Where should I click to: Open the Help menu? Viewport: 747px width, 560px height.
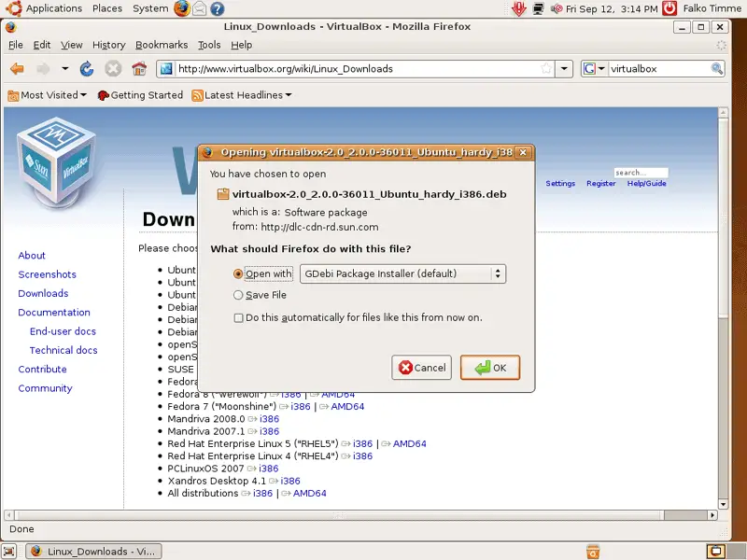(242, 45)
